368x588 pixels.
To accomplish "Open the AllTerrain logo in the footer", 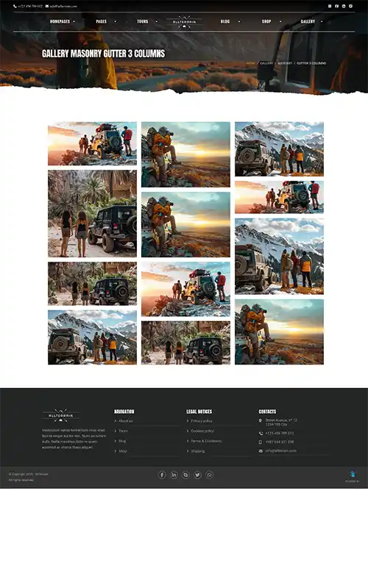I will (x=61, y=415).
